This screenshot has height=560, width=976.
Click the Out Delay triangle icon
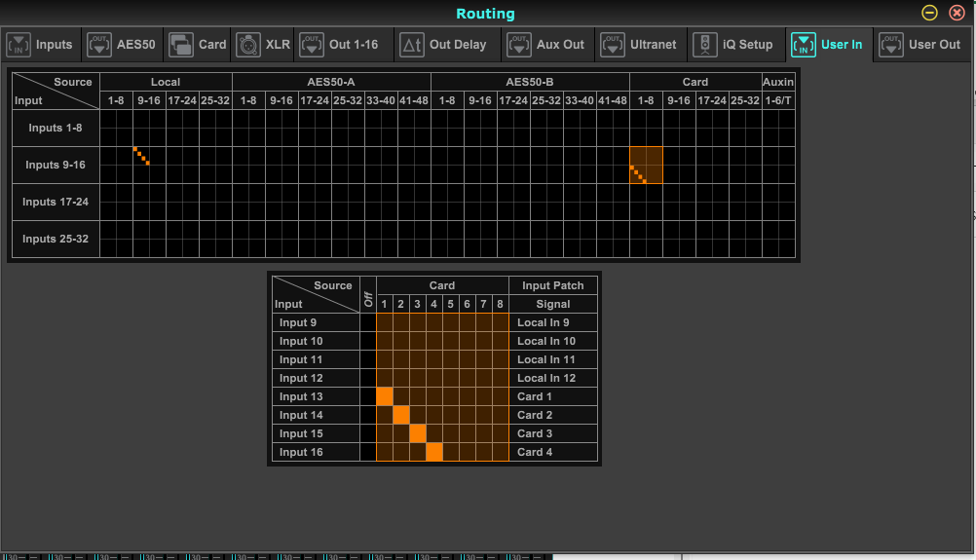coord(412,45)
